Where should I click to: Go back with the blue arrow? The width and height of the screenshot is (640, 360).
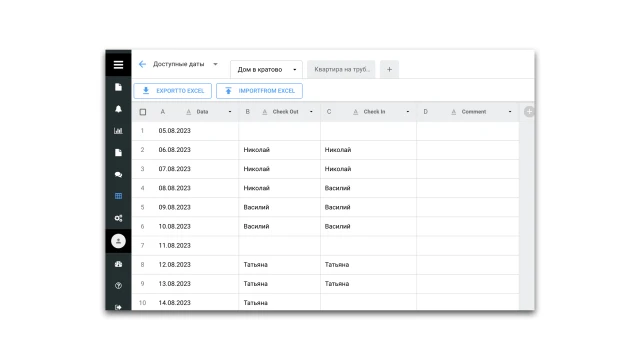tap(142, 64)
